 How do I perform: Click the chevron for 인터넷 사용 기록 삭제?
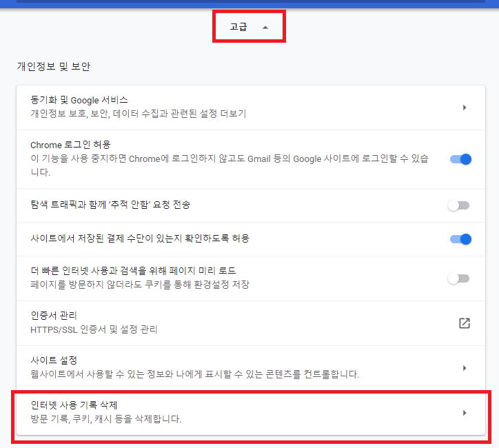[x=465, y=413]
